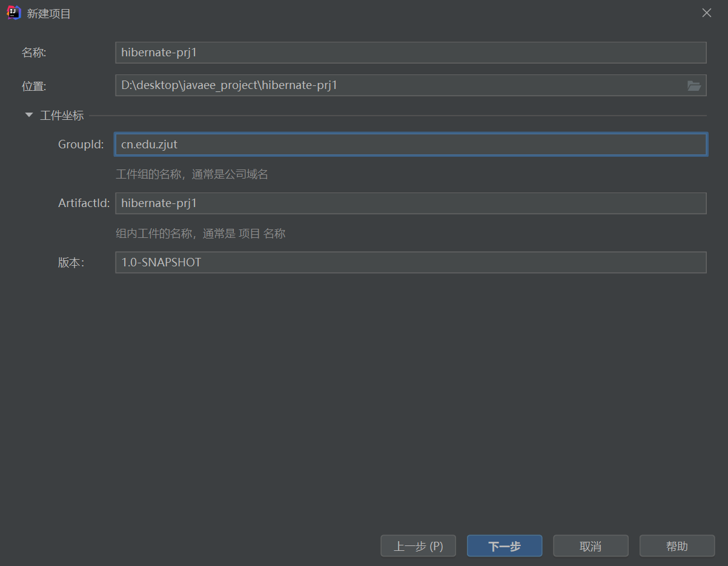Close the 新建项目 dialog
This screenshot has width=728, height=566.
[707, 13]
